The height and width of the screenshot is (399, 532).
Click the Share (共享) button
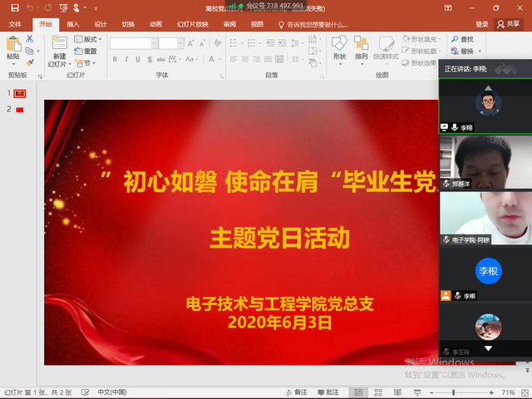tap(508, 24)
